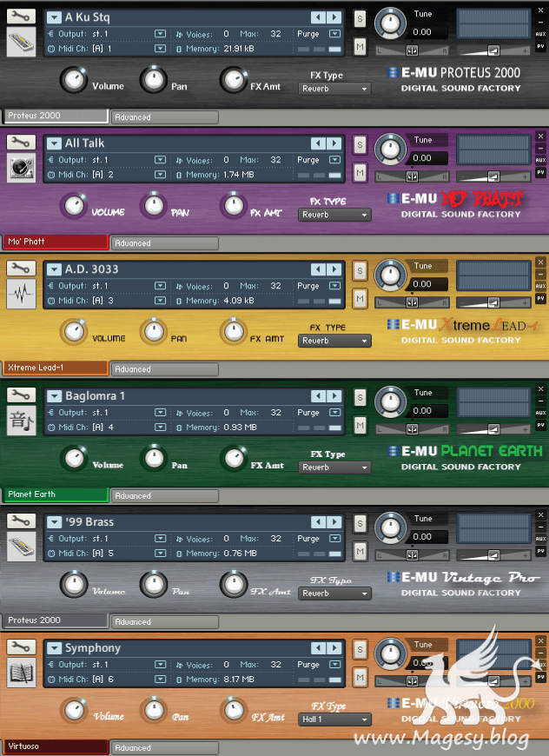This screenshot has height=756, width=549.
Task: Mute the Baglomra 1 instrument
Action: [360, 426]
